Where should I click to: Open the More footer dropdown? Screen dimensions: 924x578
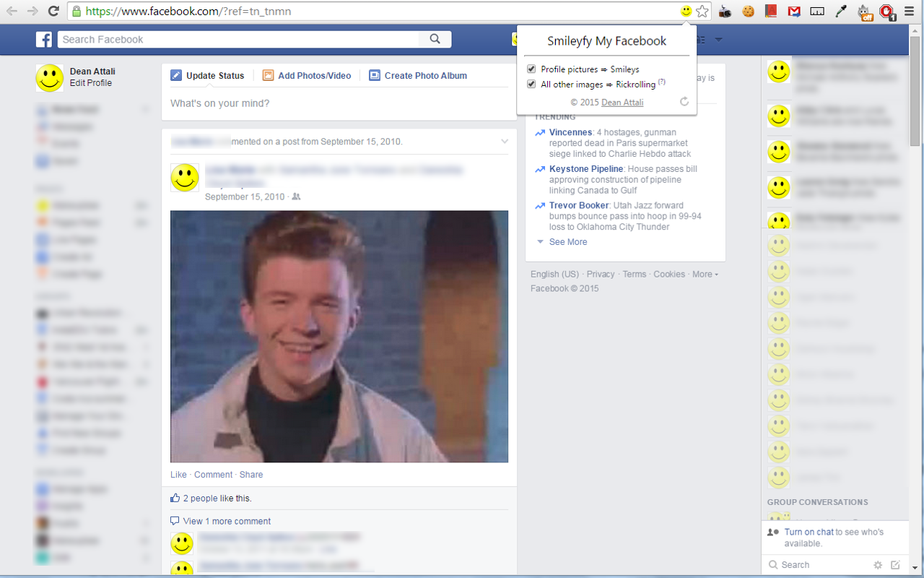(705, 274)
